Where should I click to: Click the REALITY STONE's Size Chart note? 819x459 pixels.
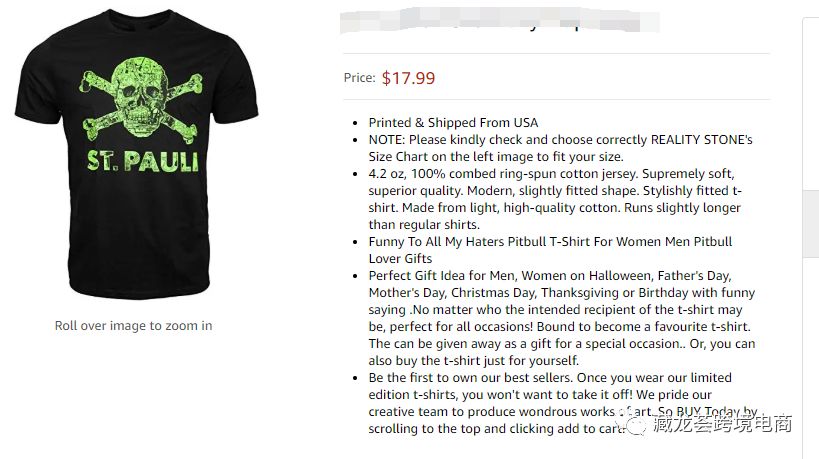(560, 148)
